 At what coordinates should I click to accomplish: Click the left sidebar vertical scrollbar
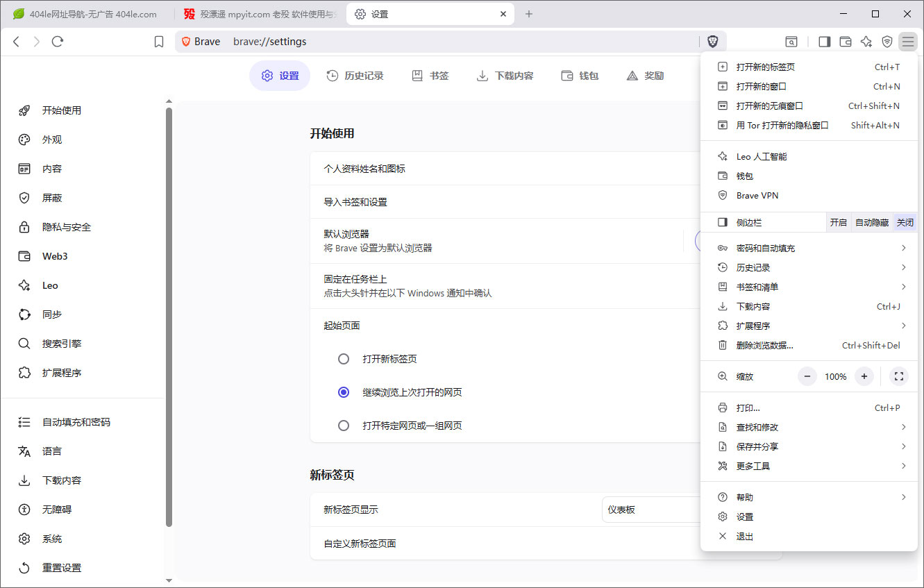click(169, 317)
